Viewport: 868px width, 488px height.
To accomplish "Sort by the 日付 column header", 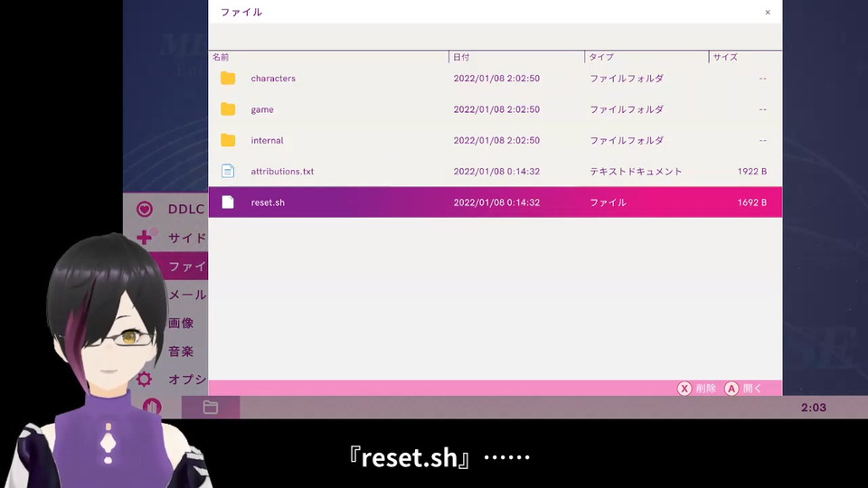I will (x=461, y=57).
